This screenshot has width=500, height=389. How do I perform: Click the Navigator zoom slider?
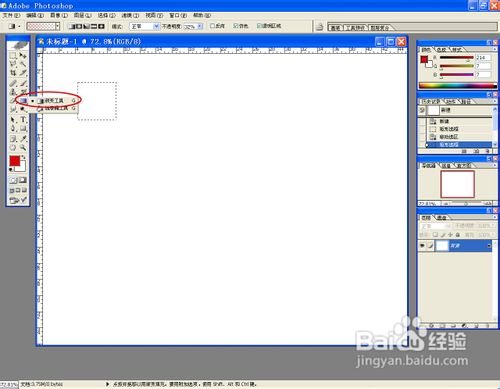tap(466, 203)
